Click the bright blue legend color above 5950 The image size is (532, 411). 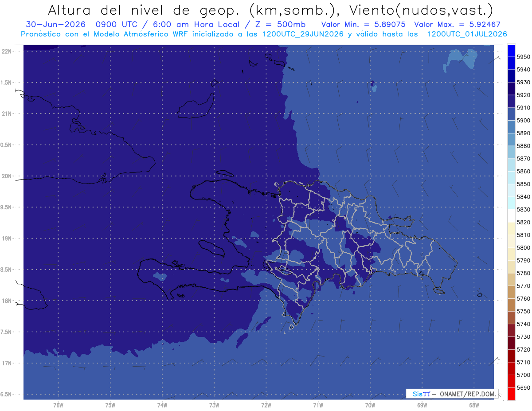[x=511, y=51]
